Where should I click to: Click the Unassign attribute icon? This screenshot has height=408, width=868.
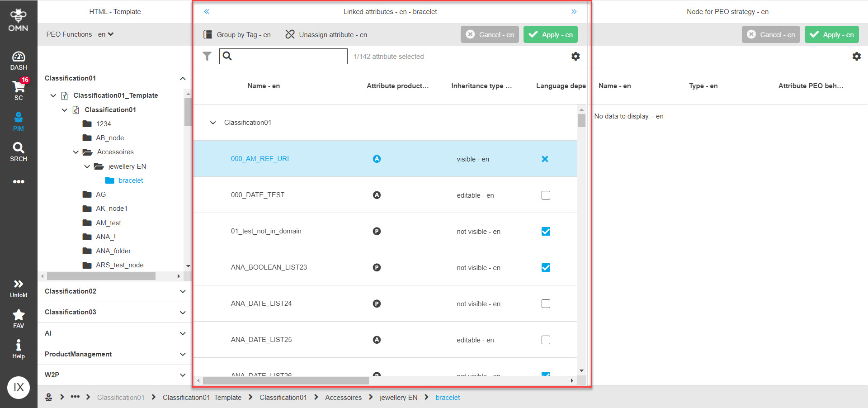pos(290,34)
